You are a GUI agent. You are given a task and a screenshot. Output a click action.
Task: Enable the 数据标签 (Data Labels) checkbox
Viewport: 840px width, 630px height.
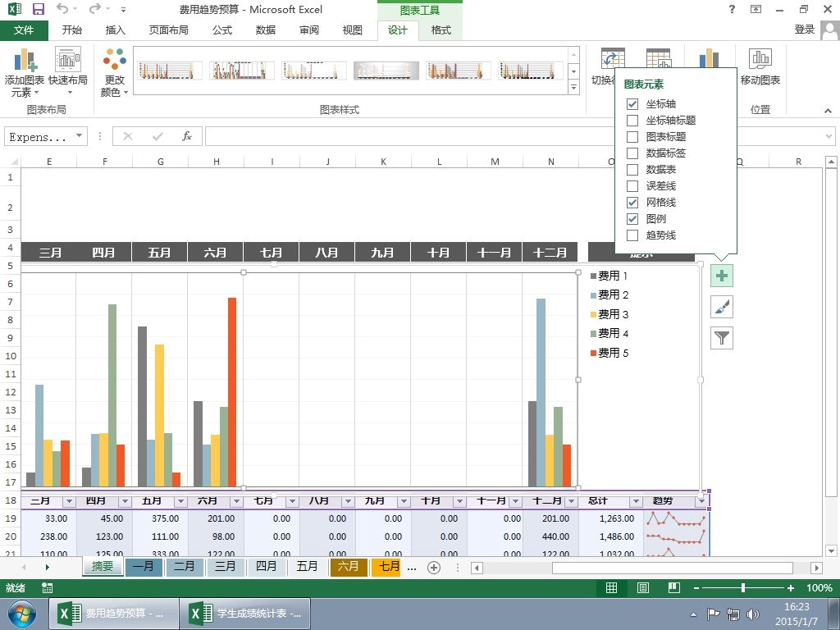[x=632, y=153]
